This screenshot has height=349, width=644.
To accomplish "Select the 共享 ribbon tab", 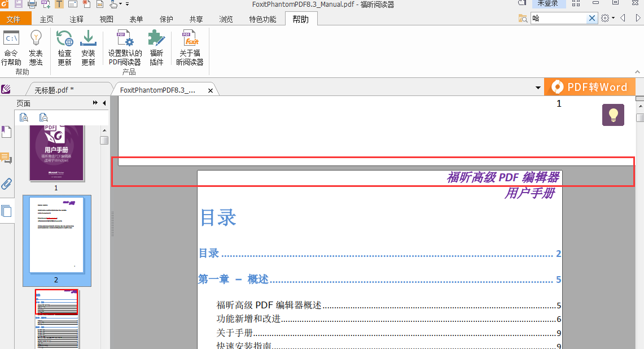I will coord(196,19).
